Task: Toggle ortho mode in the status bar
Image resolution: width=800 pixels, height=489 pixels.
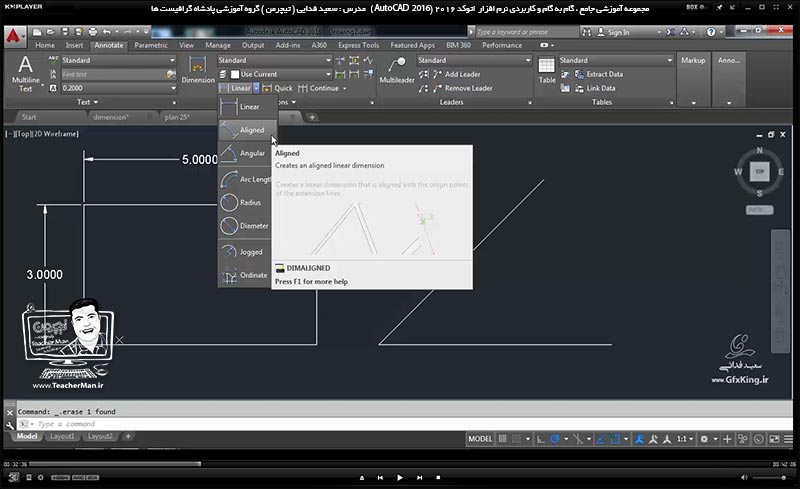Action: pyautogui.click(x=541, y=439)
